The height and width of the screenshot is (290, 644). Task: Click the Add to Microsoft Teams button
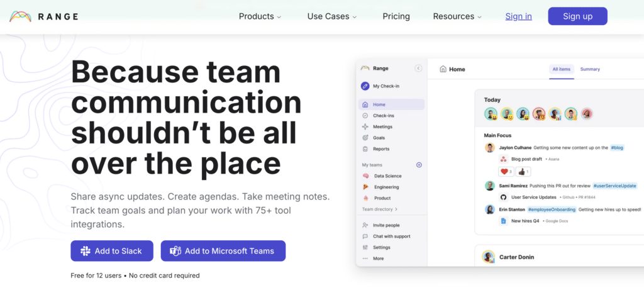pyautogui.click(x=223, y=251)
